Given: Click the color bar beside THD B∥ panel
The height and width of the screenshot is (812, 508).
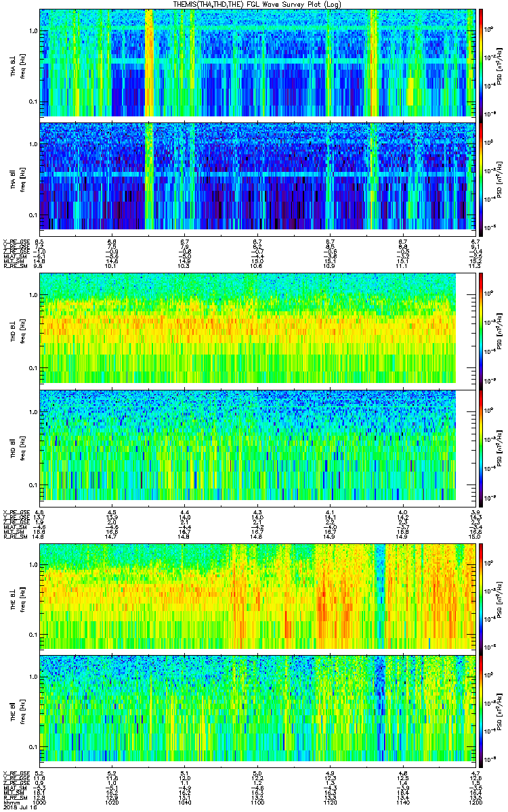Looking at the screenshot, I should click(481, 445).
